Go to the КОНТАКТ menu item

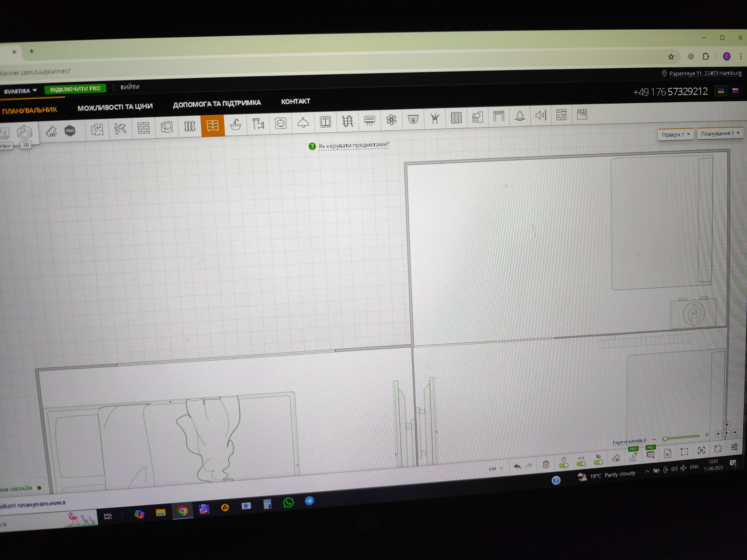coord(296,101)
